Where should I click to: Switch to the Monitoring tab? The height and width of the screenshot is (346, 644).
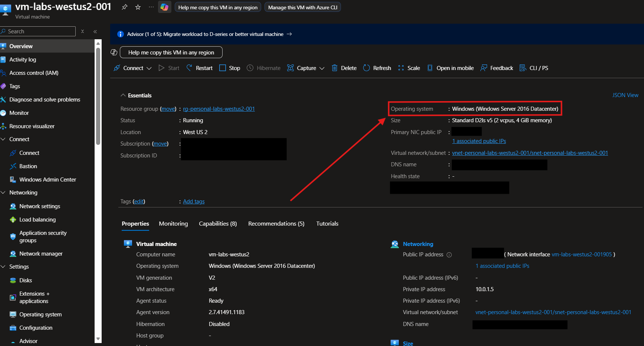(x=173, y=224)
